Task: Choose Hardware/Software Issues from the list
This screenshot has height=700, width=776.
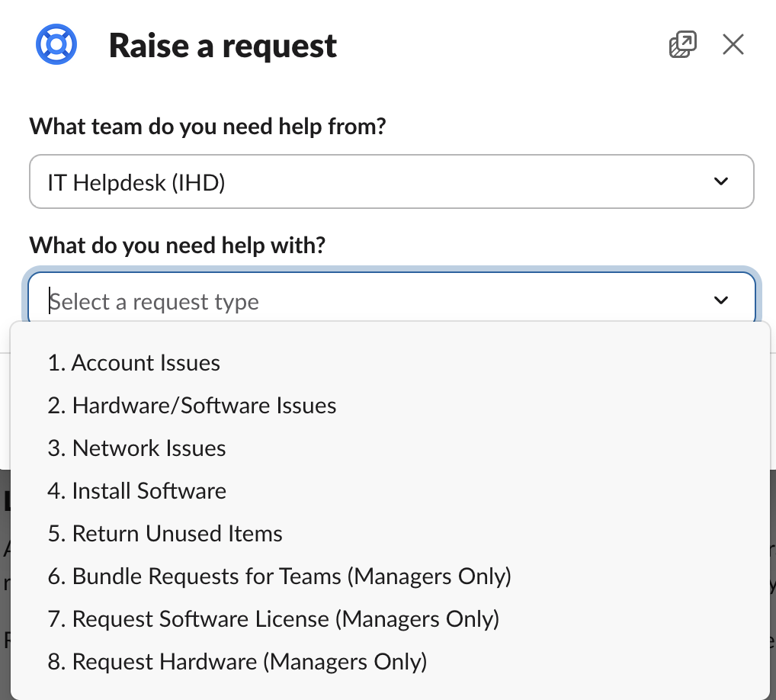Action: 192,406
